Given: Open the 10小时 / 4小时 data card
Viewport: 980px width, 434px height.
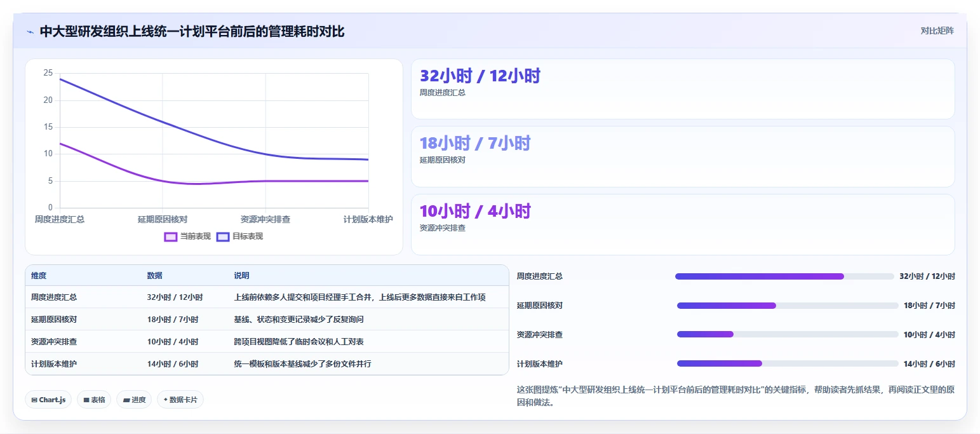Looking at the screenshot, I should click(683, 224).
